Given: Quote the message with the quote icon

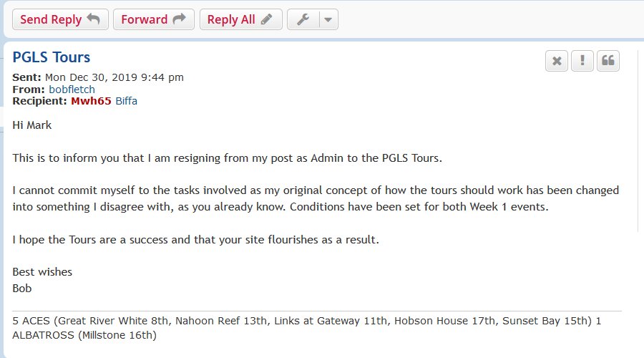Looking at the screenshot, I should pyautogui.click(x=608, y=61).
